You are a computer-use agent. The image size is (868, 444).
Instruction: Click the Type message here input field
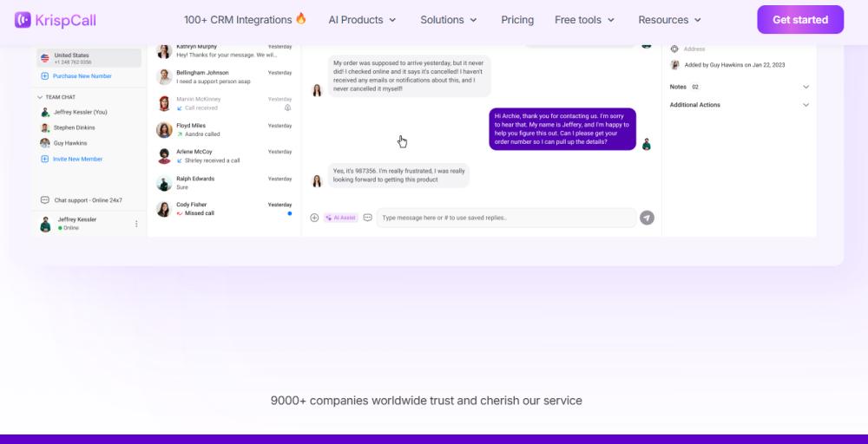click(x=507, y=218)
